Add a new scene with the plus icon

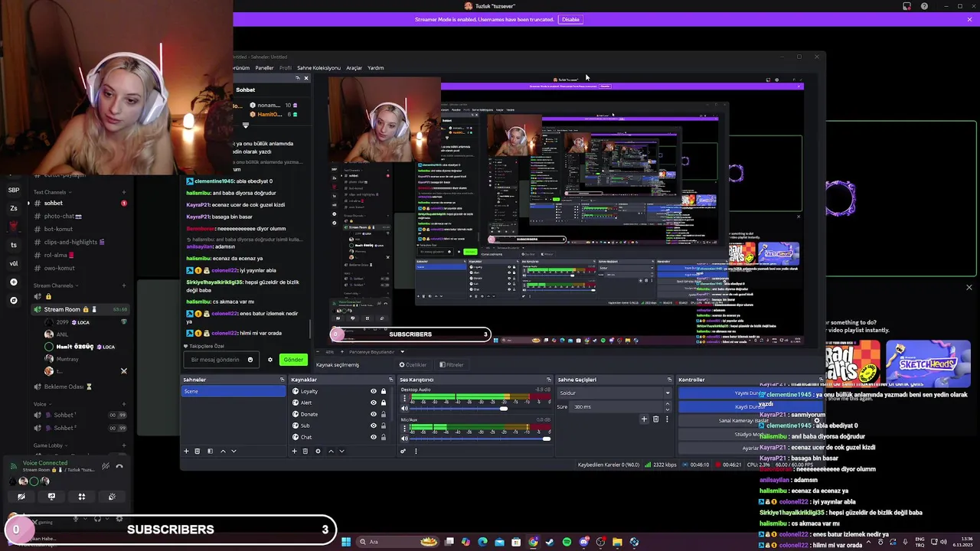(x=186, y=451)
